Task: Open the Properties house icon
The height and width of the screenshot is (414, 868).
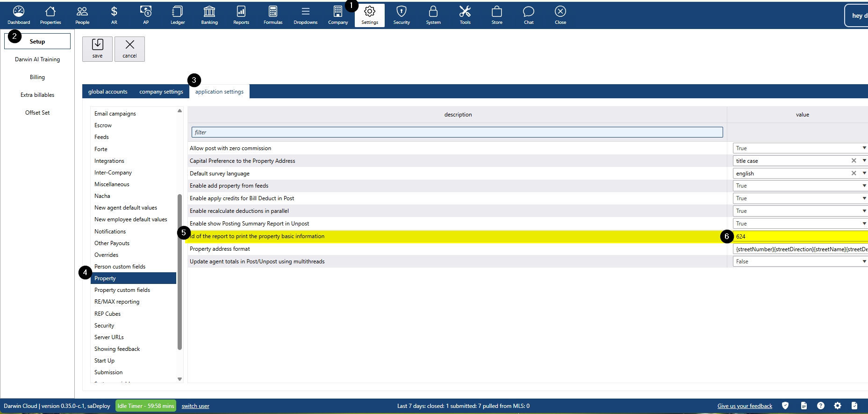Action: click(50, 15)
